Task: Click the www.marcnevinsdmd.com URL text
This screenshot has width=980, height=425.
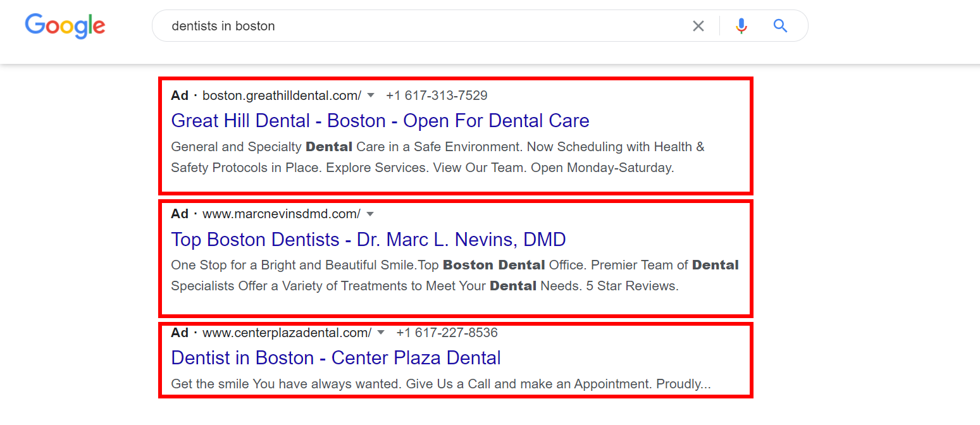Action: [282, 214]
